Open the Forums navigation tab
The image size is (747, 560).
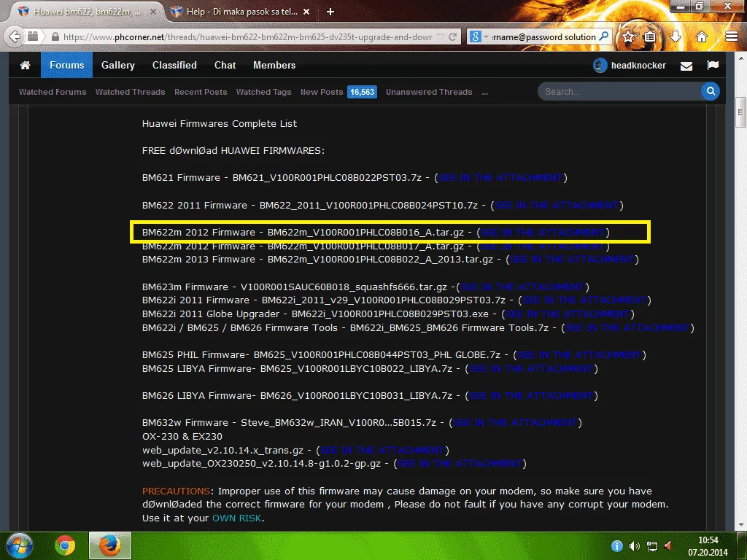[x=66, y=65]
